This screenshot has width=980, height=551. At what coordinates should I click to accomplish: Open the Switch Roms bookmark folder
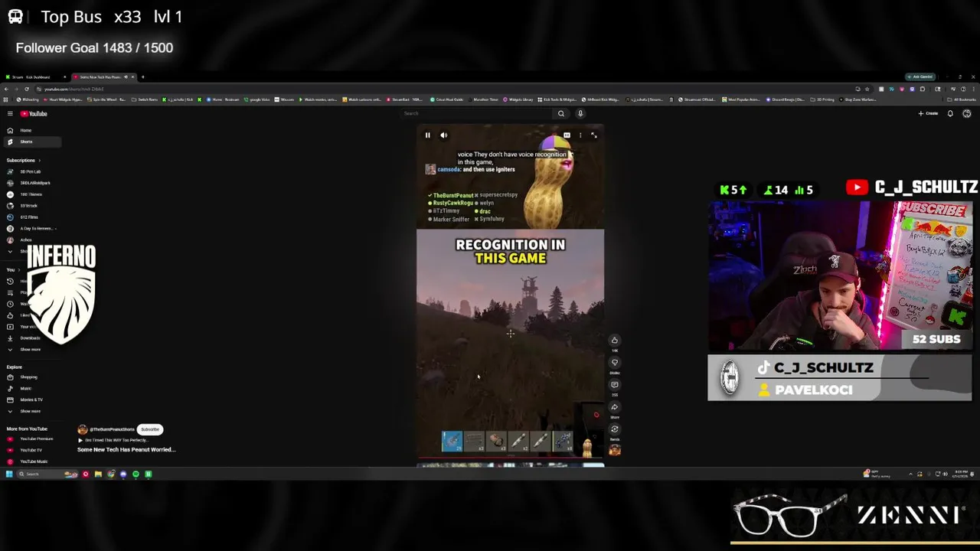coord(145,99)
